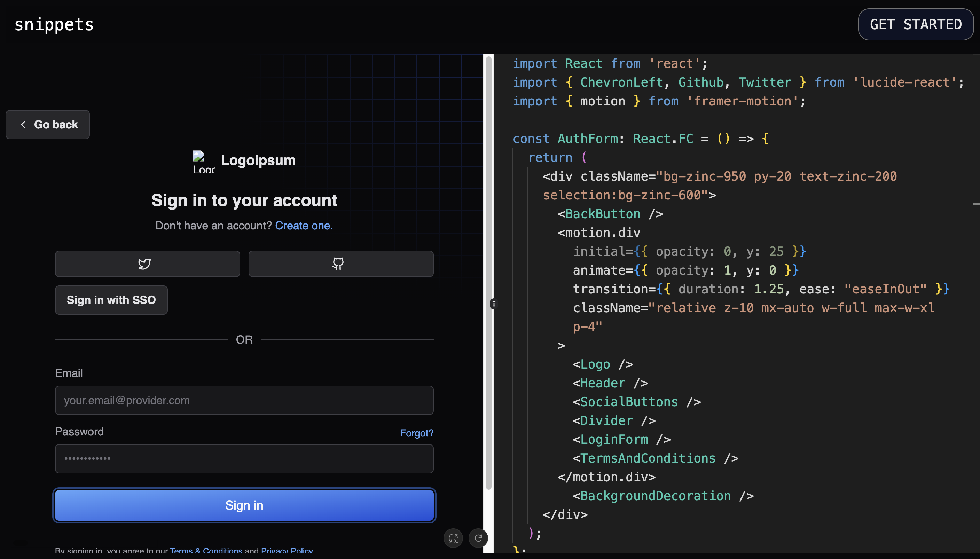
Task: Open the Privacy Policy link
Action: (x=287, y=551)
